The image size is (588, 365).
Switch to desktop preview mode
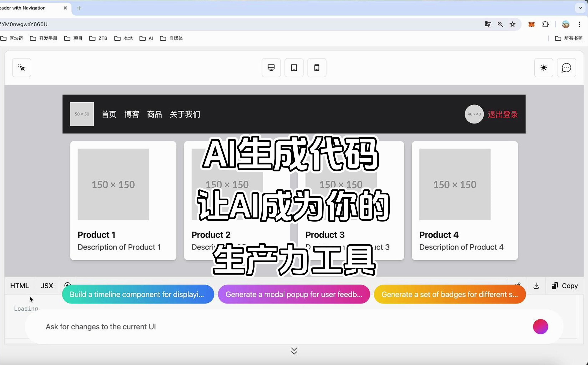(x=271, y=68)
